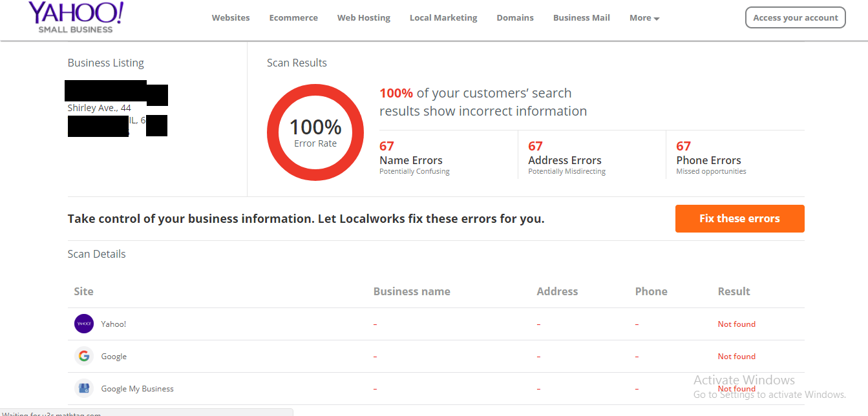Navigate to Domains
Screen dimensions: 868x416
point(515,17)
